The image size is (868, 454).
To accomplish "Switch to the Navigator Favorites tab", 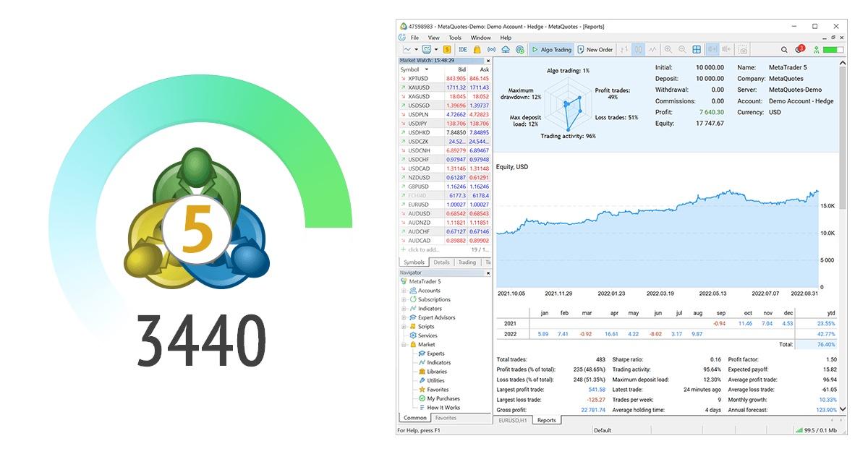I will (x=446, y=418).
